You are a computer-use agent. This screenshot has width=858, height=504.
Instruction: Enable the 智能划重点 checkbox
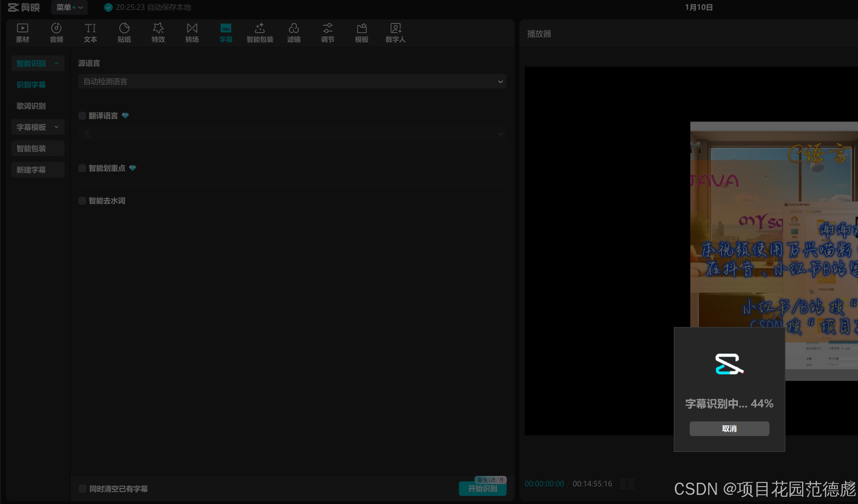(x=82, y=168)
